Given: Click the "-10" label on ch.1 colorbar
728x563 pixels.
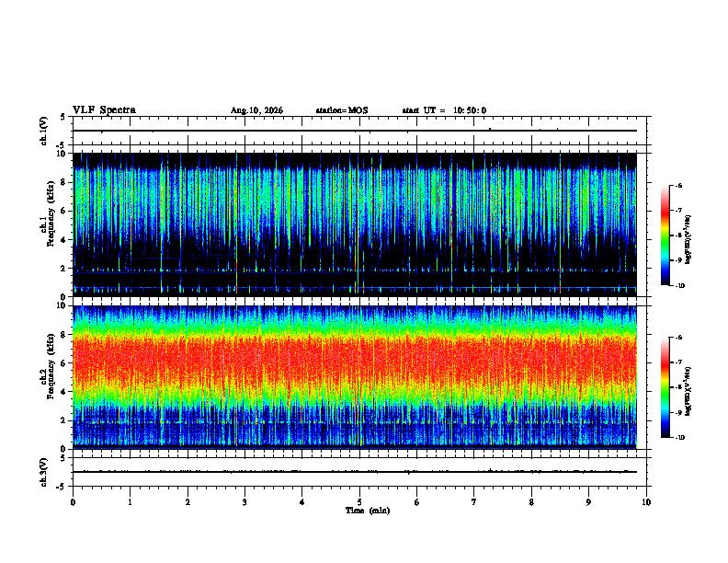Looking at the screenshot, I should (x=679, y=286).
